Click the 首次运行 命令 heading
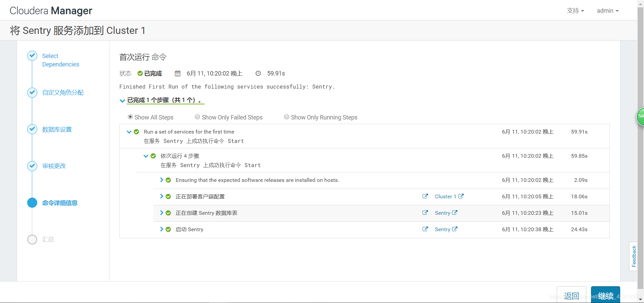The image size is (644, 303). point(143,57)
